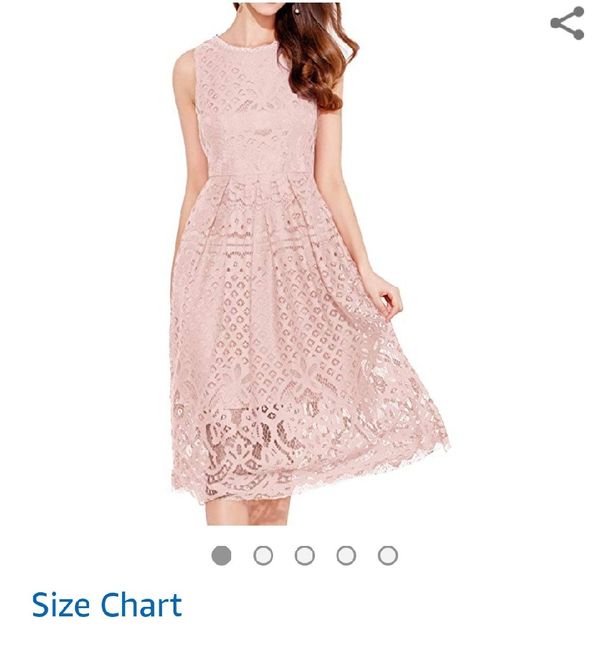Click the blue Size Chart label
This screenshot has height=650, width=608.
point(107,605)
